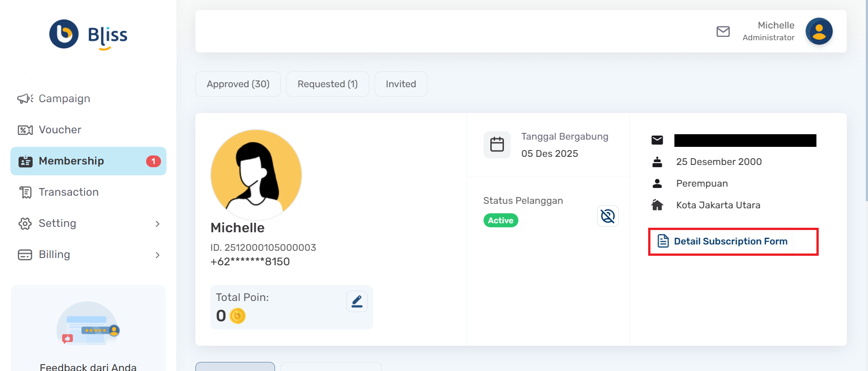Click the Bliss logo icon

click(x=64, y=34)
